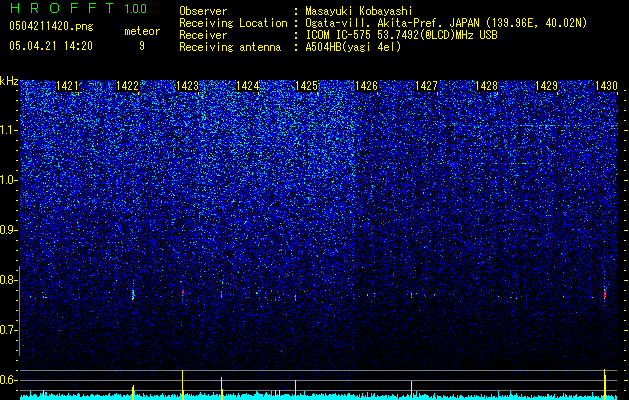Click the 0.8 kHz frequency axis label

click(9, 280)
